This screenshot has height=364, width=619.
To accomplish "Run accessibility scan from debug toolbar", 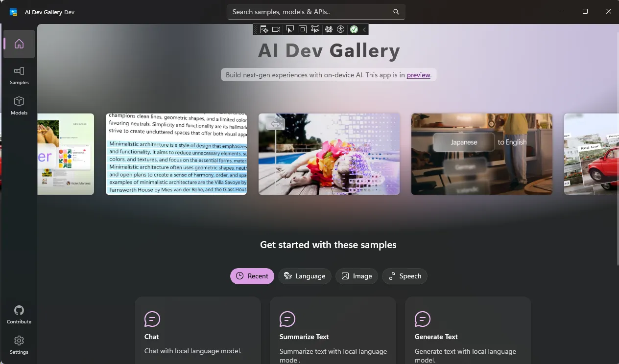I will pyautogui.click(x=341, y=29).
